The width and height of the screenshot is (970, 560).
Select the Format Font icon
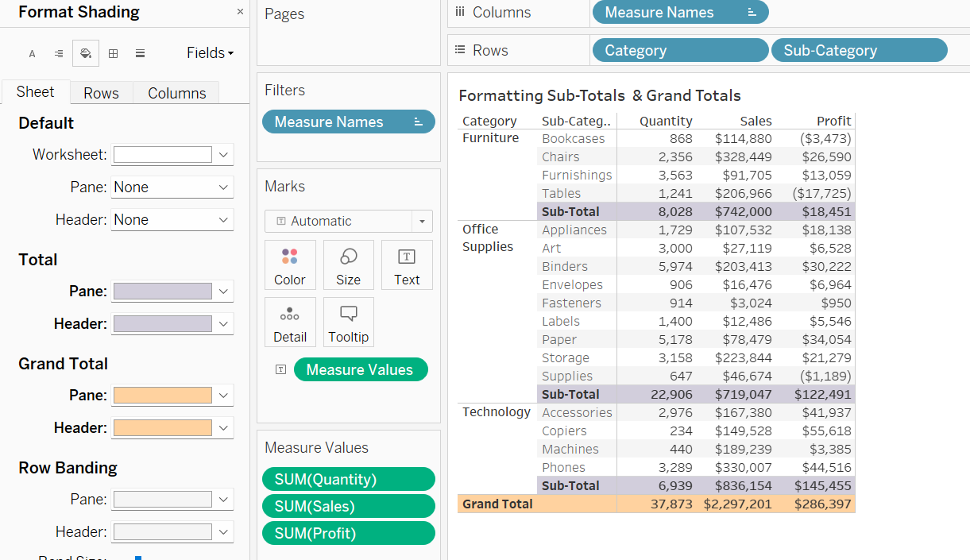(32, 52)
